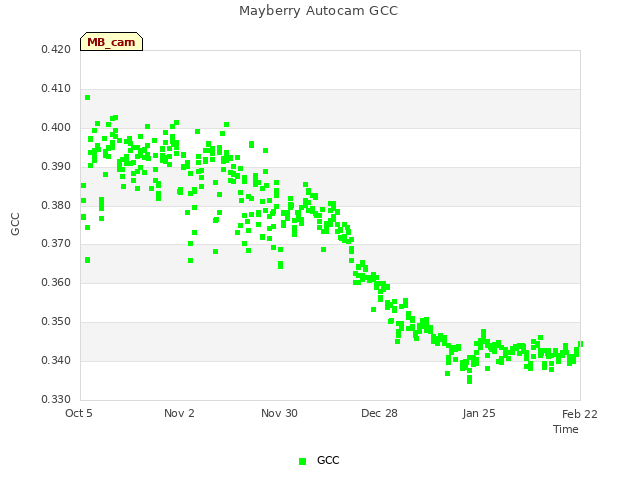Click the 0.360 y-axis value
640x480 pixels.
tap(56, 282)
